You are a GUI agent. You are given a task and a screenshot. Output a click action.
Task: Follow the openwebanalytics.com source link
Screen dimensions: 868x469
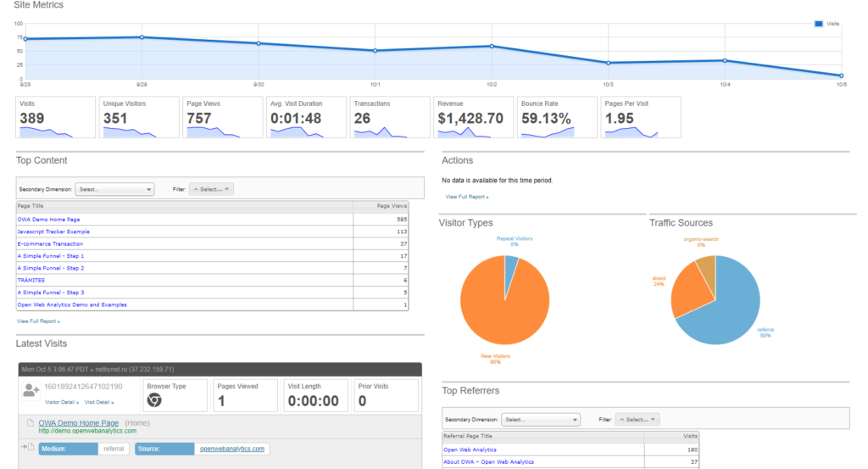click(x=232, y=449)
